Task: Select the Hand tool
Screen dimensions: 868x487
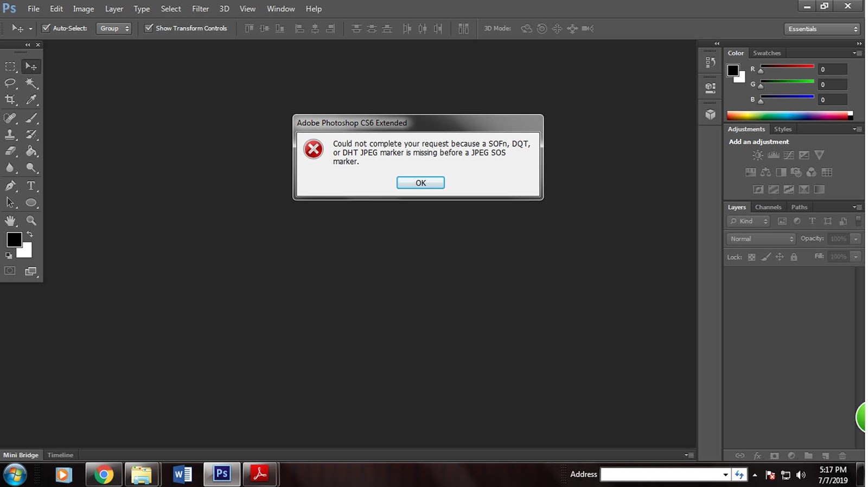Action: tap(10, 221)
